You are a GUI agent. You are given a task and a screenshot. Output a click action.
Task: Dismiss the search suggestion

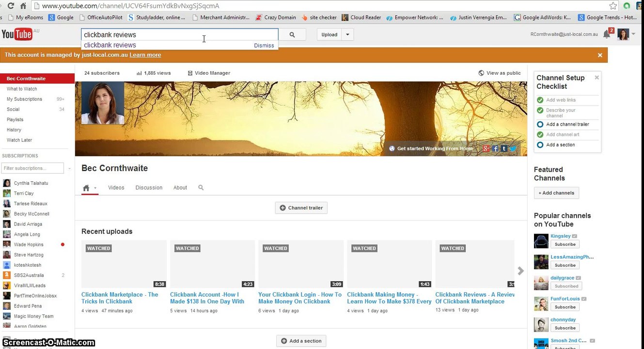(x=264, y=46)
